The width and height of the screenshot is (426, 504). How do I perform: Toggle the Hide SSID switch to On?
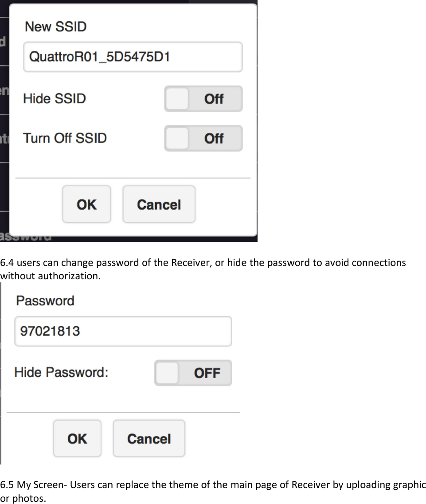coord(203,98)
